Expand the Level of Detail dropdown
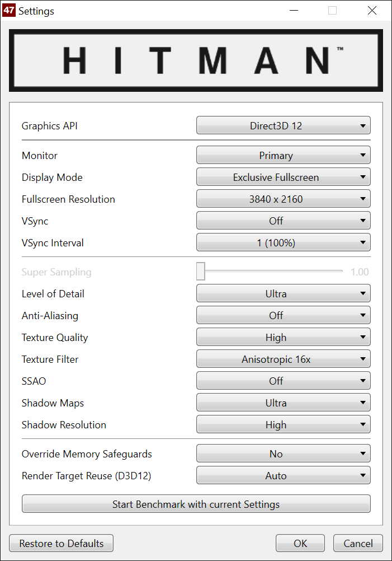 coord(283,294)
